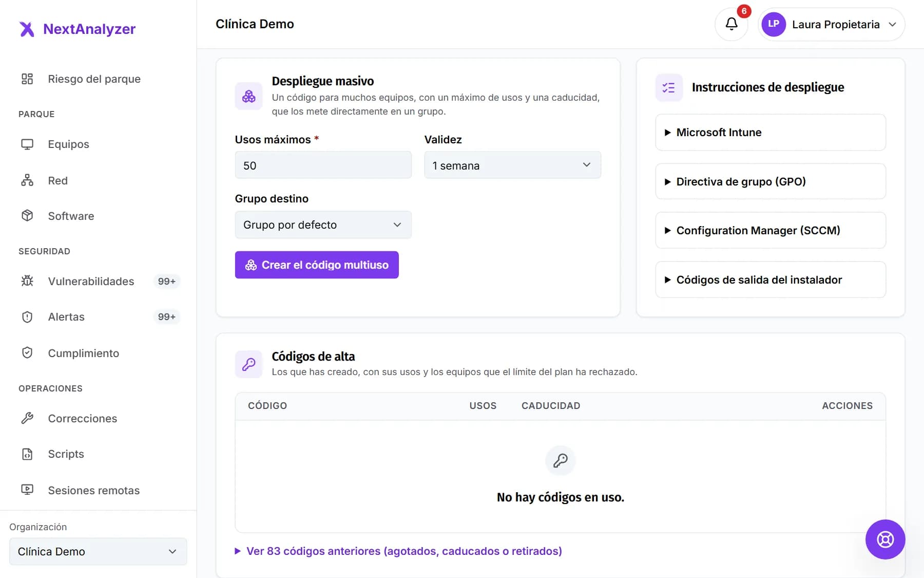Screen dimensions: 924x578
Task: Expand Códigos de salida del instalador
Action: pyautogui.click(x=771, y=279)
